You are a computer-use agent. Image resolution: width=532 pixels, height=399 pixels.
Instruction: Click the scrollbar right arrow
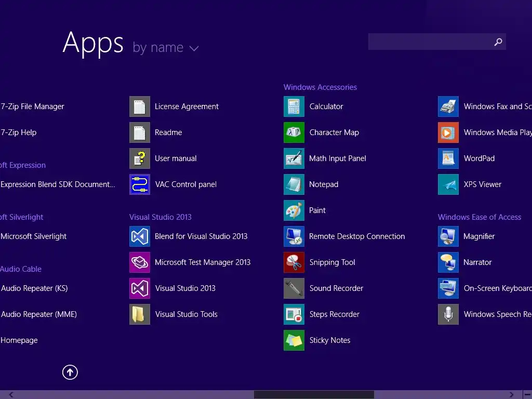512,395
